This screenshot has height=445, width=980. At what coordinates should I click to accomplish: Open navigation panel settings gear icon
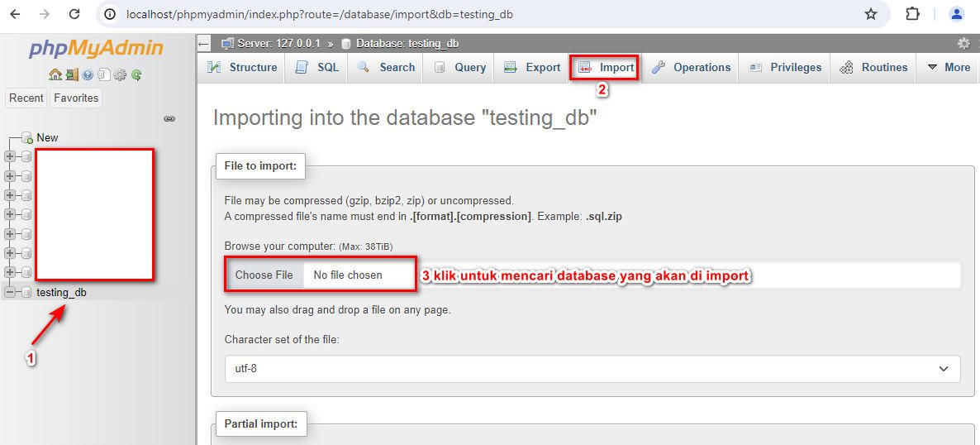119,75
